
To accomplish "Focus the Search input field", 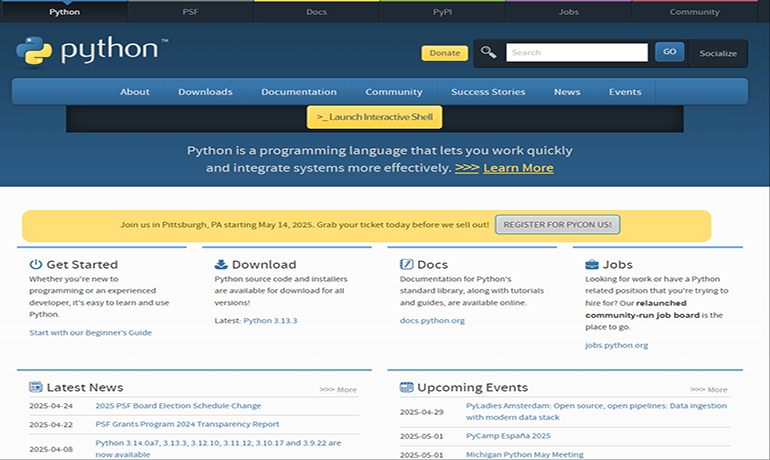I will click(577, 53).
